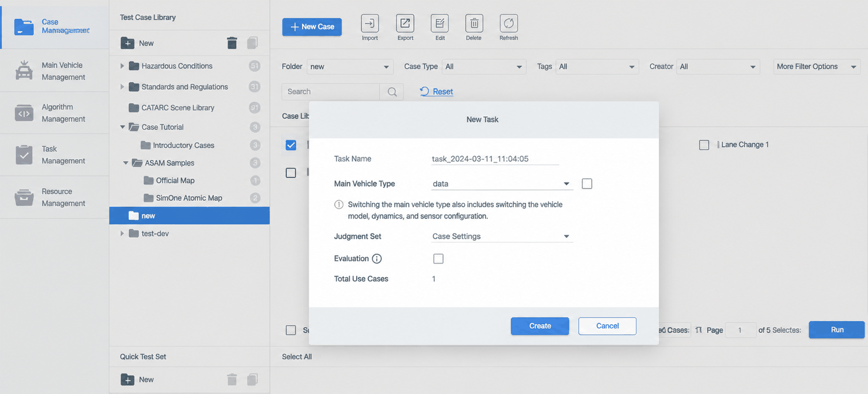
Task: Click Create in New Task dialog
Action: (540, 326)
